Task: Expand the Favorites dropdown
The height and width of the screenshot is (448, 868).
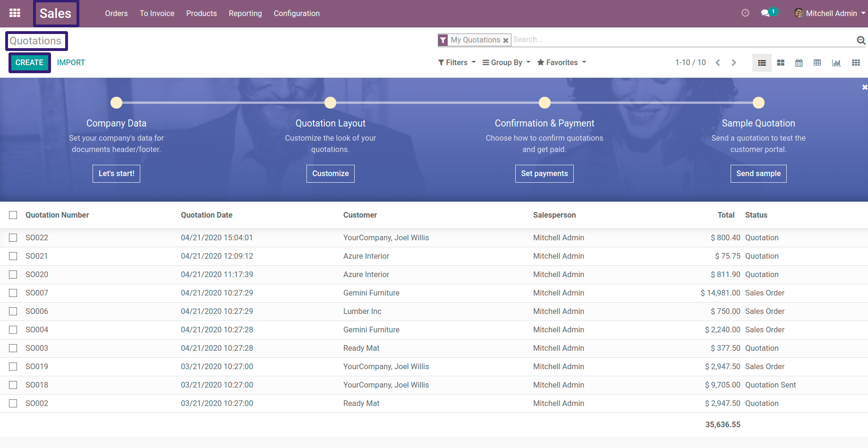Action: point(562,63)
